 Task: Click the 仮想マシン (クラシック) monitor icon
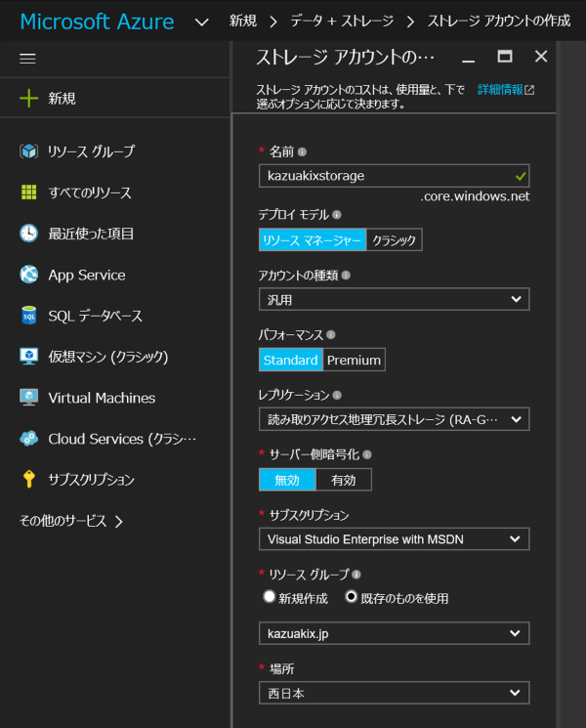28,356
